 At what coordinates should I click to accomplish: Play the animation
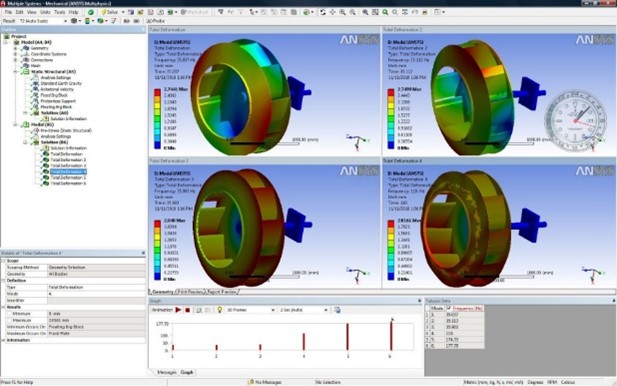click(178, 310)
